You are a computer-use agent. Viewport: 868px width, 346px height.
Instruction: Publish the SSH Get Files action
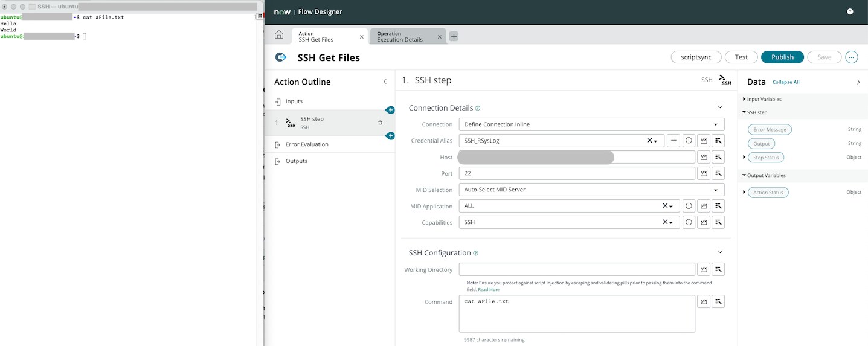[782, 57]
